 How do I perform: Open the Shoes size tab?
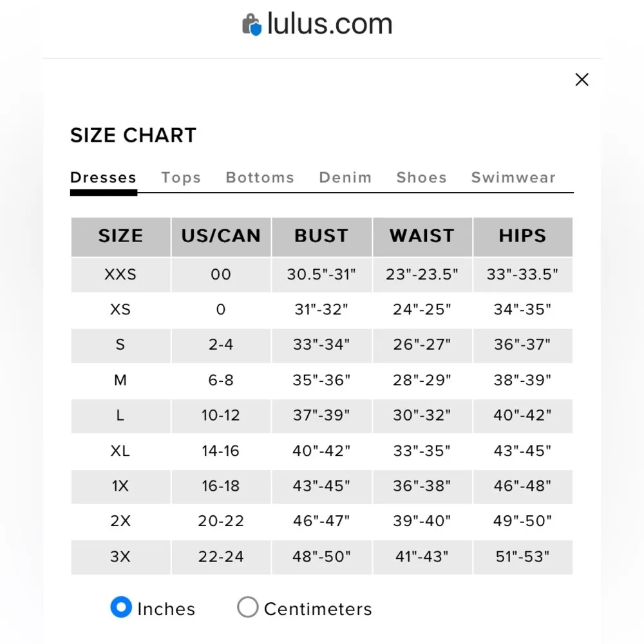coord(421,178)
